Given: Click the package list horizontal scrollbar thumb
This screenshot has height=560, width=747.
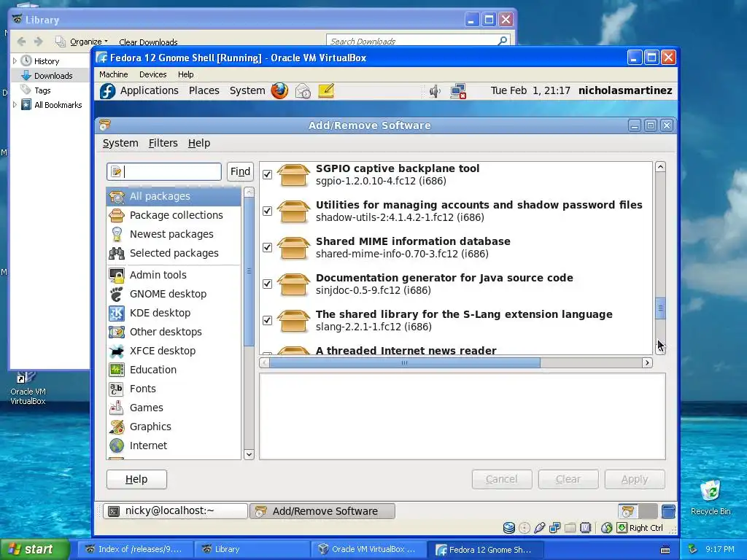Looking at the screenshot, I should [404, 363].
